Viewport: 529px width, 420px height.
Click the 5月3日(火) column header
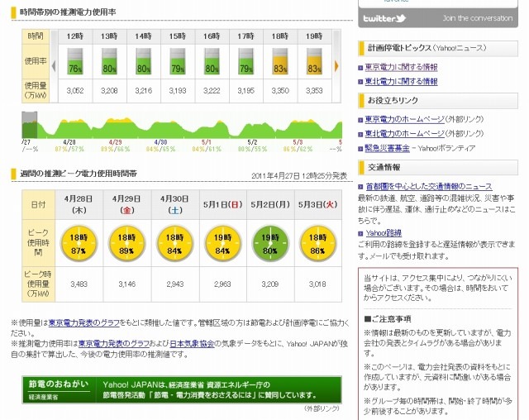click(317, 204)
